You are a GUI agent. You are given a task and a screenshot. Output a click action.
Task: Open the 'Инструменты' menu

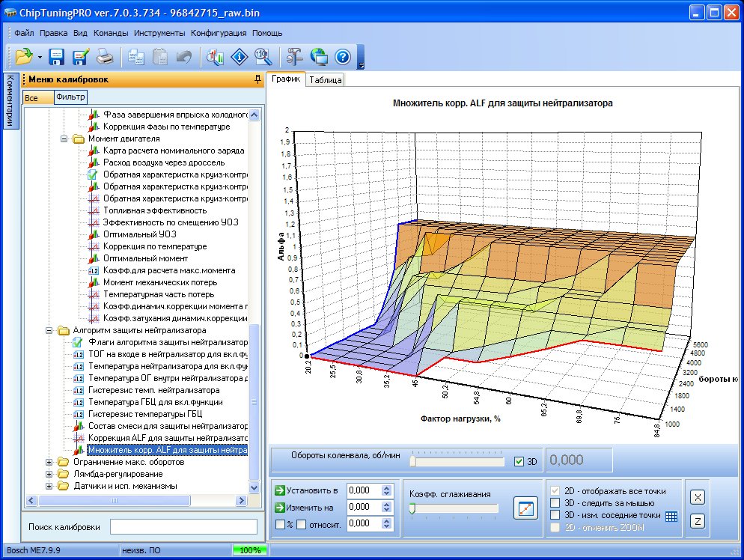point(159,33)
